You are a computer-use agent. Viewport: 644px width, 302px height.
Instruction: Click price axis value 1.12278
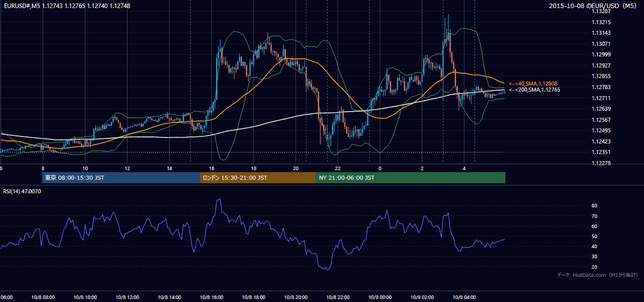click(601, 163)
